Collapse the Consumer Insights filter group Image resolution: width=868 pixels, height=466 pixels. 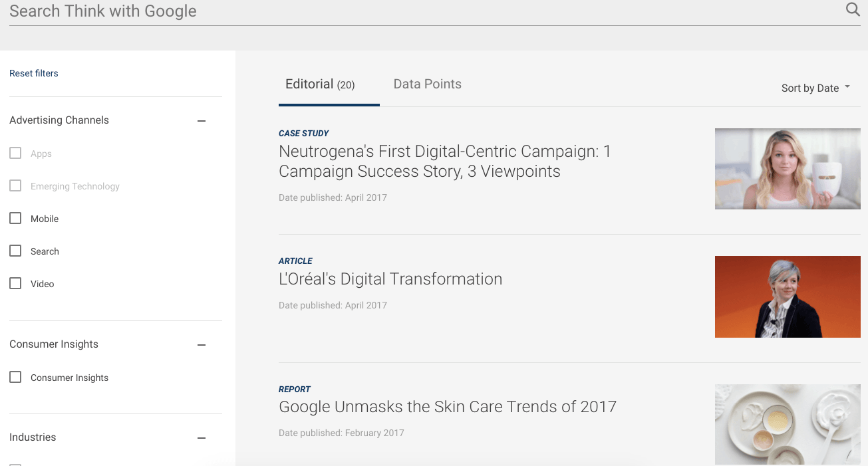202,345
